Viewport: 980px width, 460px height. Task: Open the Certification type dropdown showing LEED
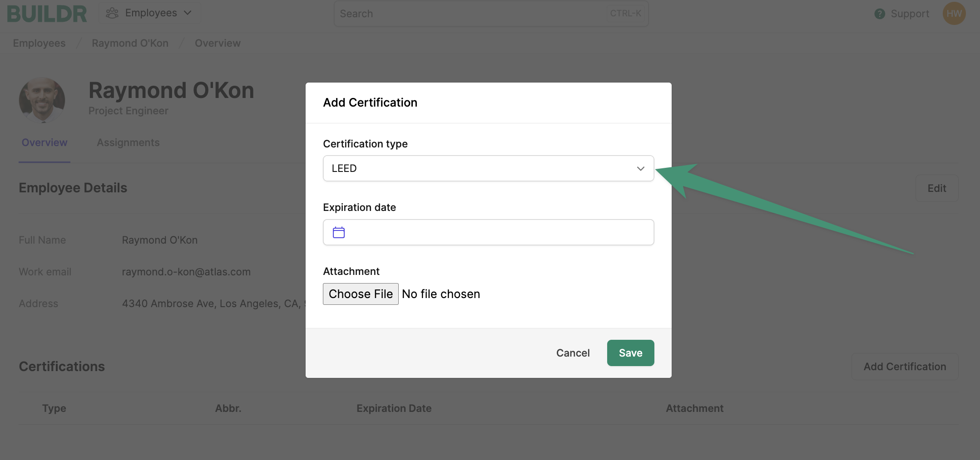click(488, 168)
